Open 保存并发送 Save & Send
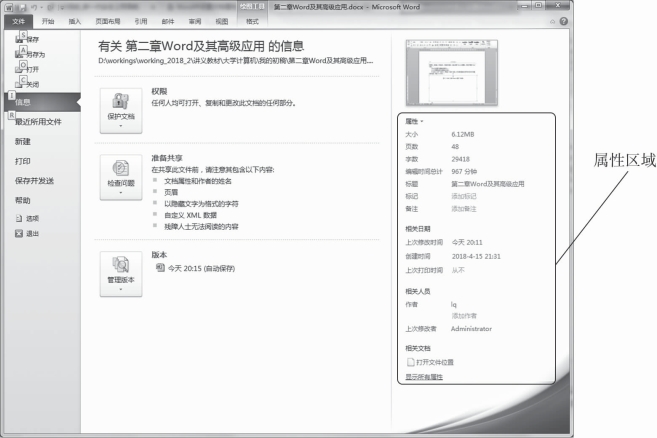The image size is (657, 438). pyautogui.click(x=34, y=181)
